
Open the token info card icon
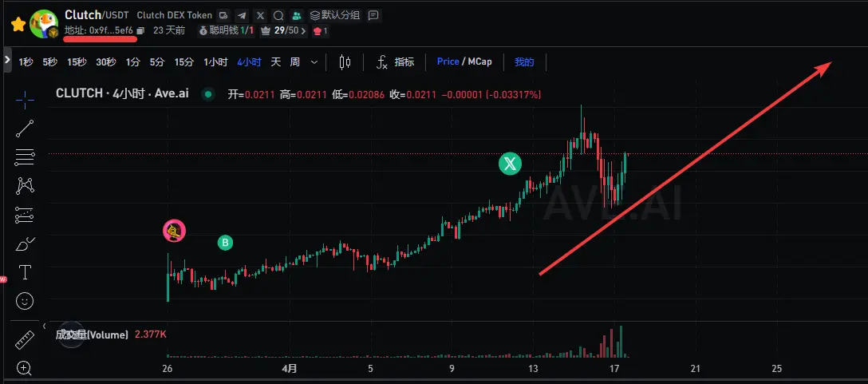pyautogui.click(x=223, y=15)
